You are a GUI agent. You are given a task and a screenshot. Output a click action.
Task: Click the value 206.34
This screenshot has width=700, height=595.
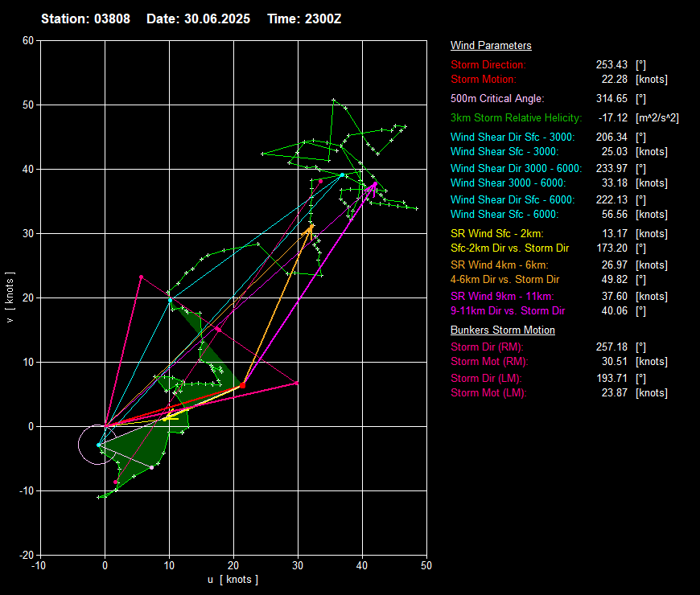[x=611, y=137]
